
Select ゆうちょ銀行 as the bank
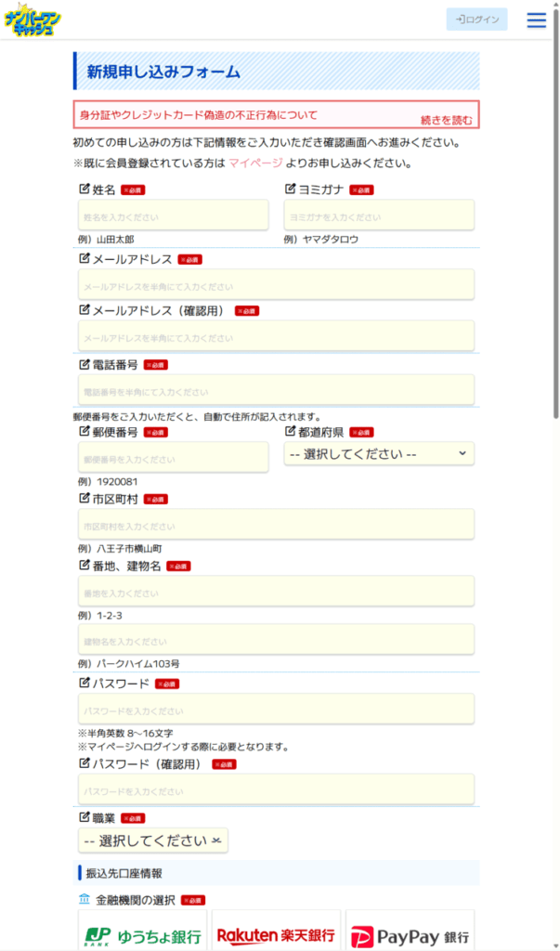(143, 931)
